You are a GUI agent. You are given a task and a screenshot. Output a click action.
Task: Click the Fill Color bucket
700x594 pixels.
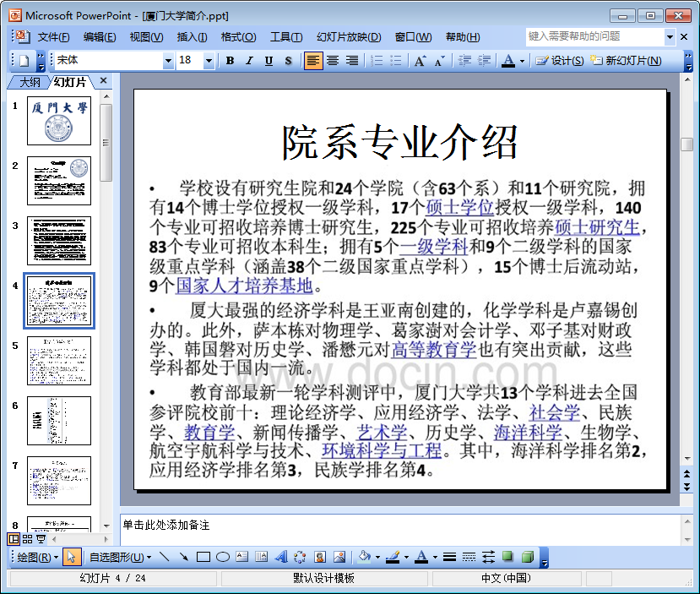click(364, 557)
